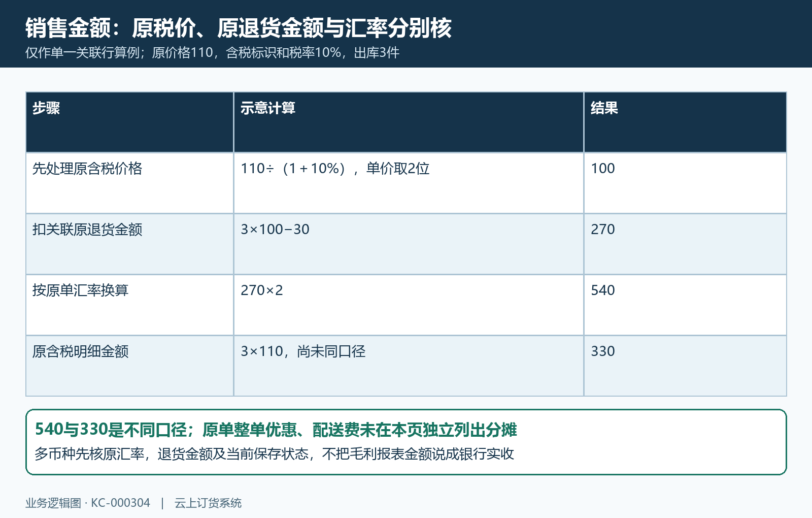Click the calculation 270×2
The width and height of the screenshot is (812, 518).
[x=261, y=290]
